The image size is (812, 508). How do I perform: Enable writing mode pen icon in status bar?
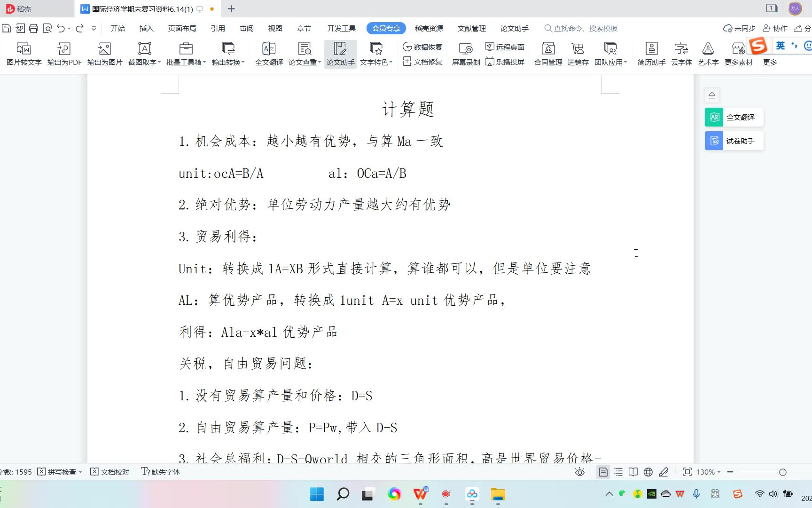tap(664, 472)
